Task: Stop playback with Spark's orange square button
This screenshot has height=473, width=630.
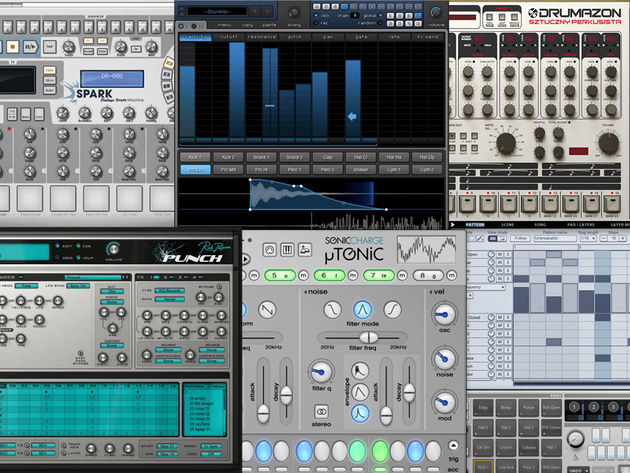Action: [12, 47]
